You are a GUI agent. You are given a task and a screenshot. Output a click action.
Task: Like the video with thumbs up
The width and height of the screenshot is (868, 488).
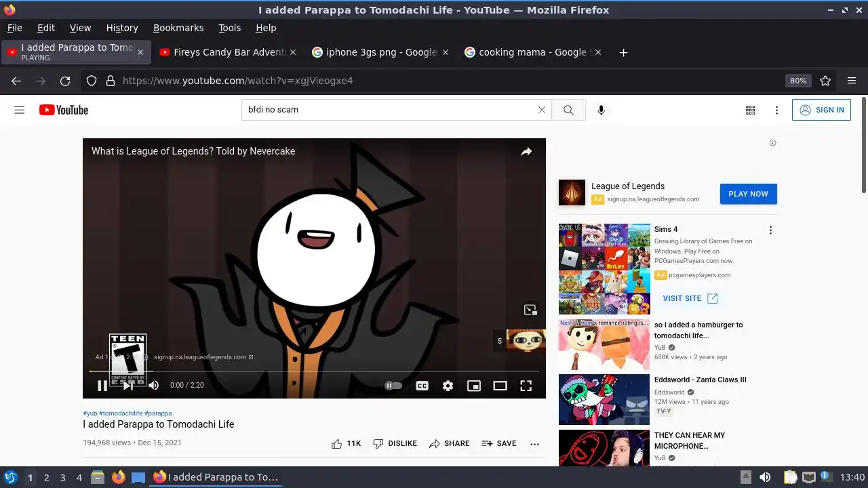pyautogui.click(x=346, y=443)
